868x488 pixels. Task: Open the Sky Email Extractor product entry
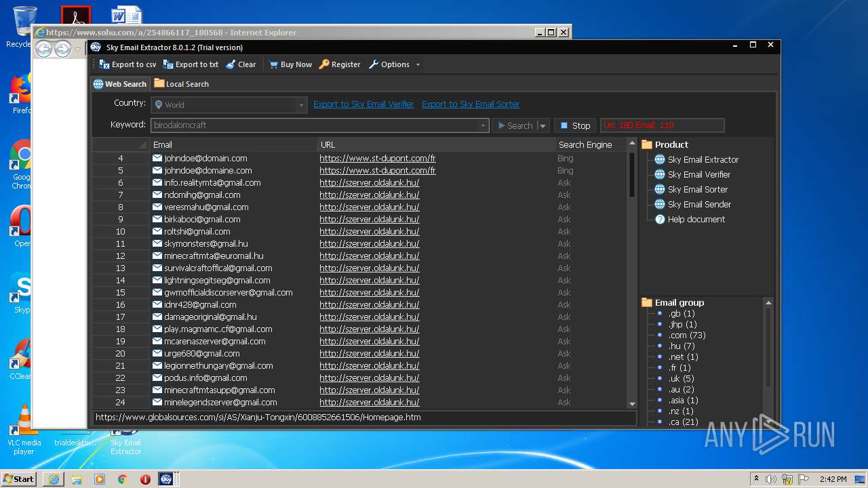[703, 160]
